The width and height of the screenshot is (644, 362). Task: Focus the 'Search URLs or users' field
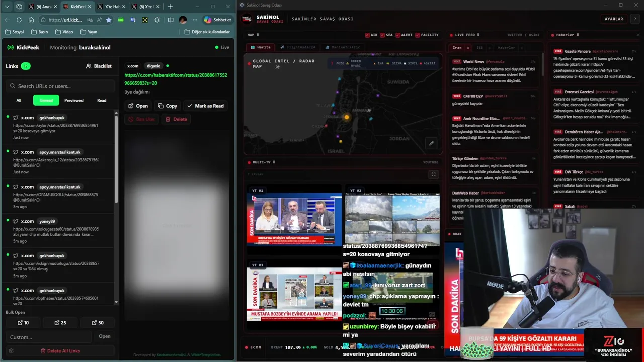pos(60,86)
